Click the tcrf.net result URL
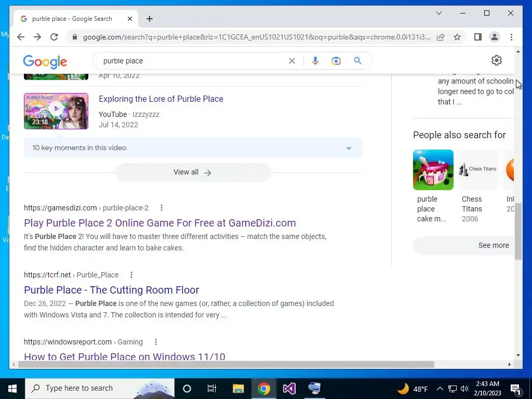Screen dimensions: 532x399 pos(71,275)
